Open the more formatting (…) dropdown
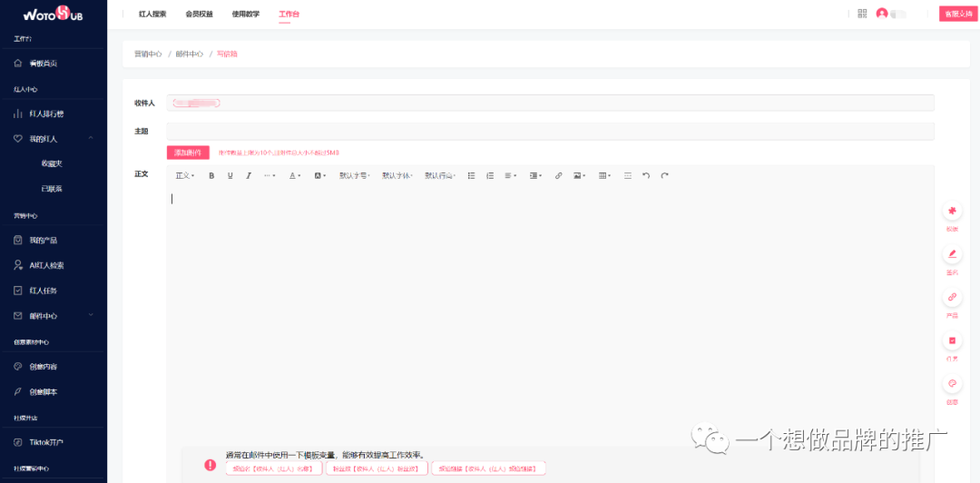Viewport: 980px width, 483px height. (x=269, y=176)
